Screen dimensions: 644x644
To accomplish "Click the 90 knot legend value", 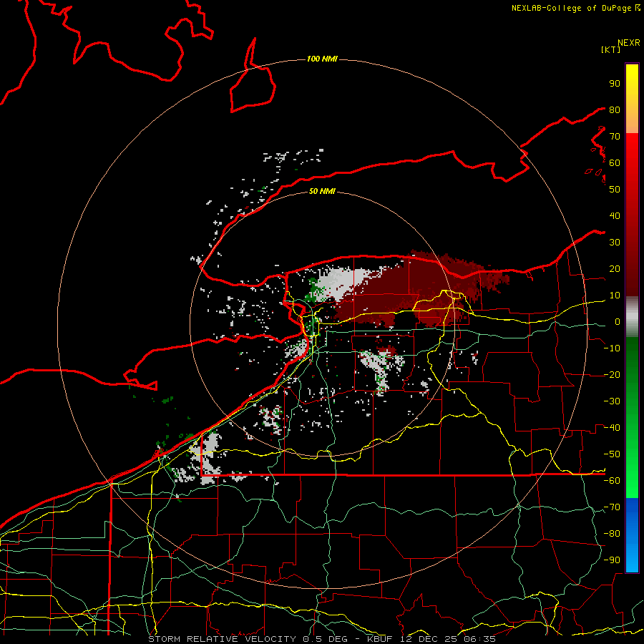I will coord(615,84).
